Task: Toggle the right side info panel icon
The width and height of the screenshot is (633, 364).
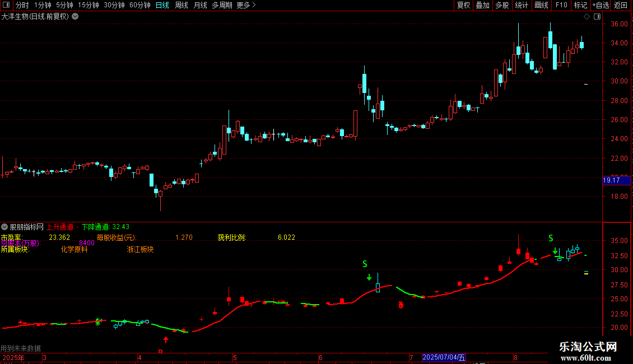Action: [597, 16]
